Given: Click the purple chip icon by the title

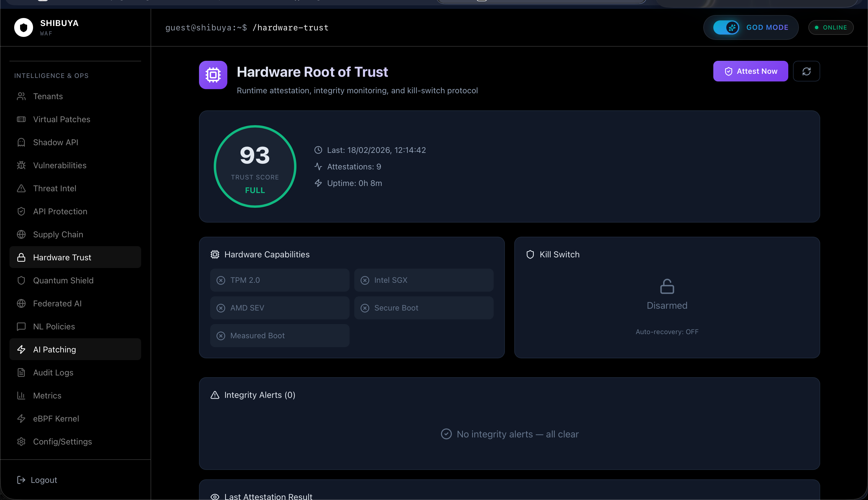Looking at the screenshot, I should pos(213,75).
